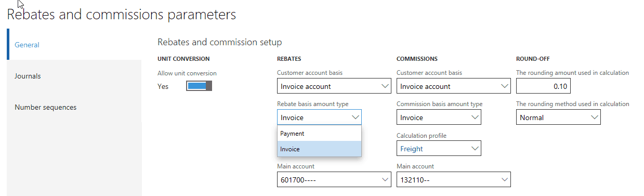
Task: Click the UNIT CONVERSION group label
Action: (x=183, y=59)
